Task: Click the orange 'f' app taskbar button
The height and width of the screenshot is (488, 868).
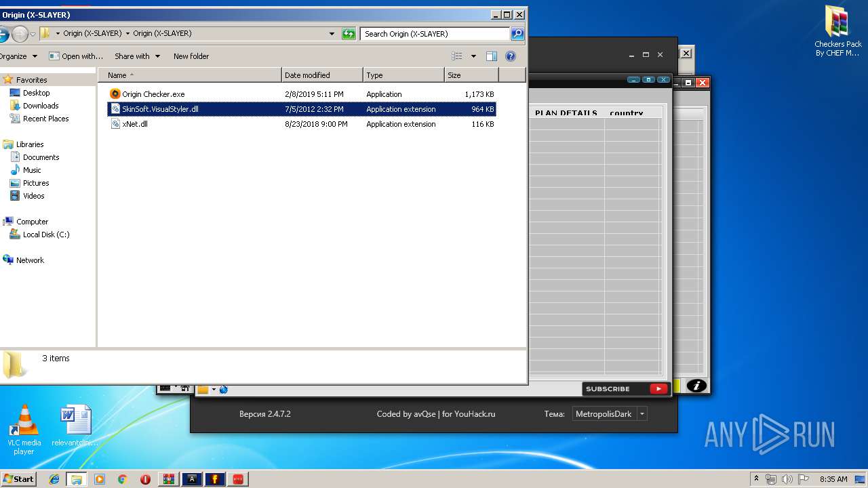Action: pyautogui.click(x=215, y=479)
